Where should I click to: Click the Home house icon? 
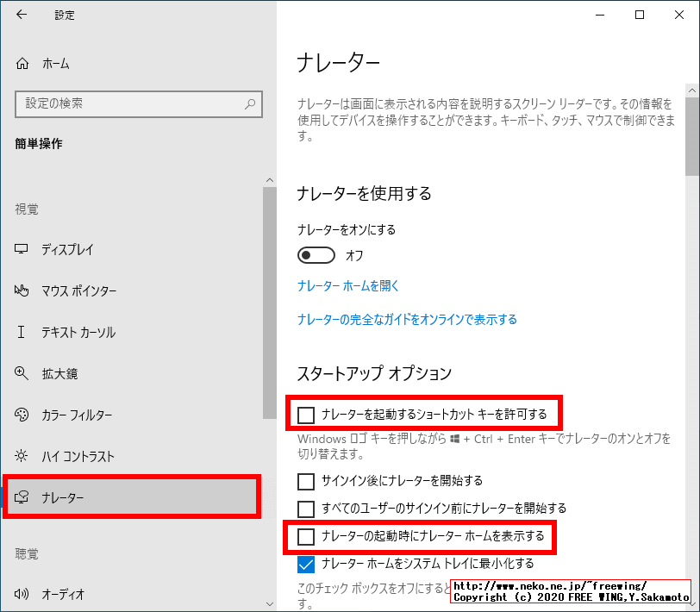[22, 64]
